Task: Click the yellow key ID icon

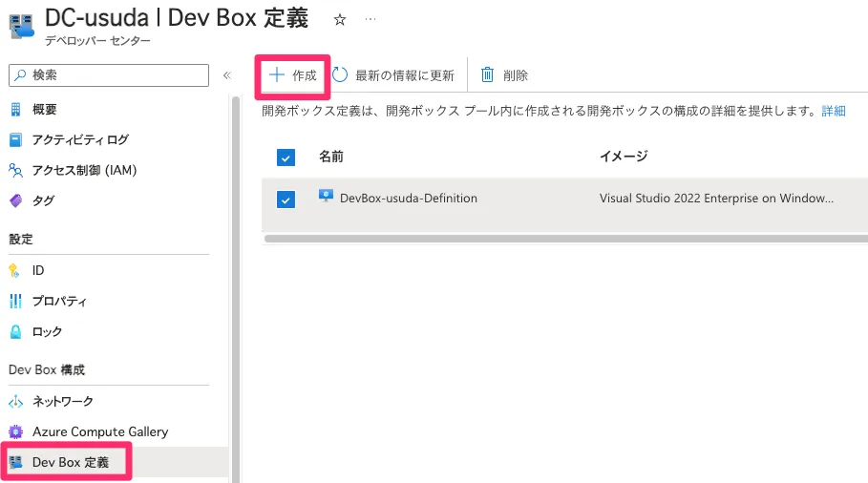Action: pyautogui.click(x=14, y=270)
